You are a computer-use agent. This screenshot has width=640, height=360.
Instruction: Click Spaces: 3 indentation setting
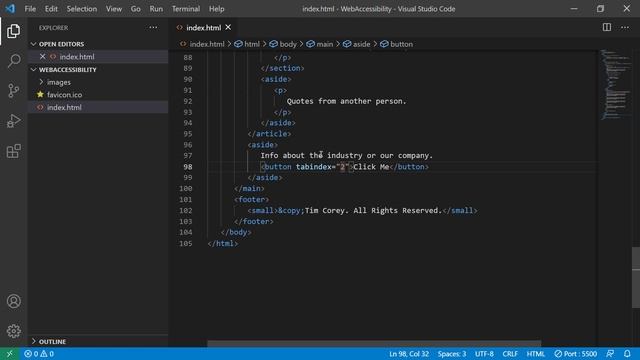(452, 354)
